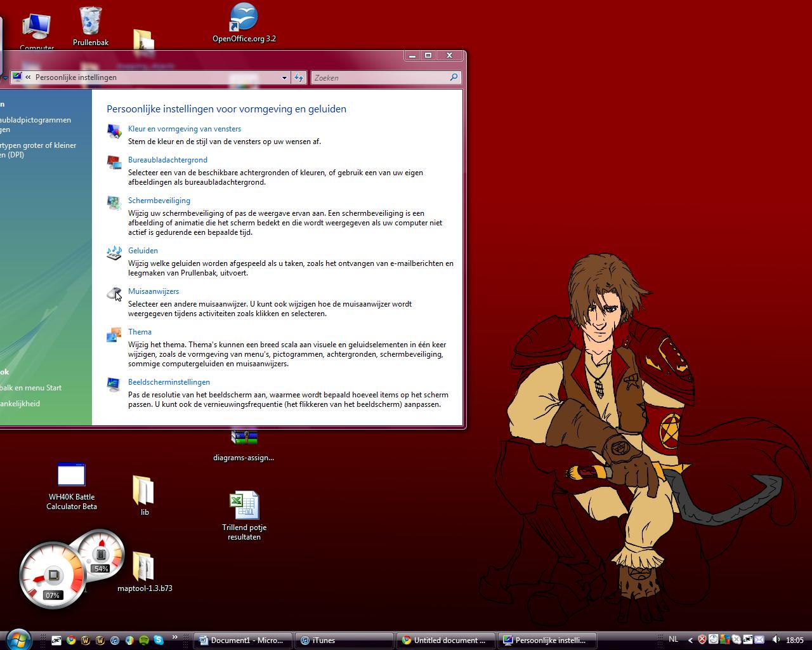Open the Bureaubladachtergrond link
Image resolution: width=812 pixels, height=650 pixels.
click(x=167, y=160)
